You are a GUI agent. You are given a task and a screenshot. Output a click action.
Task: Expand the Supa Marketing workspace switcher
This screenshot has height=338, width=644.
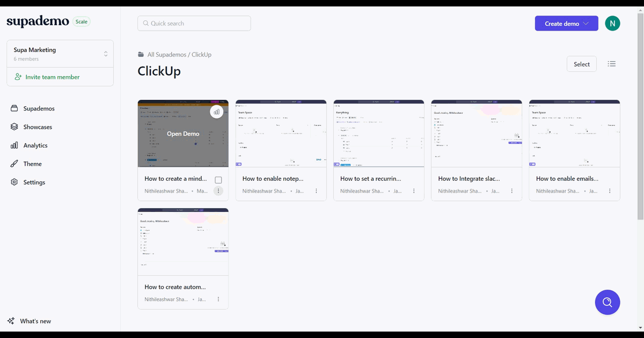coord(60,54)
